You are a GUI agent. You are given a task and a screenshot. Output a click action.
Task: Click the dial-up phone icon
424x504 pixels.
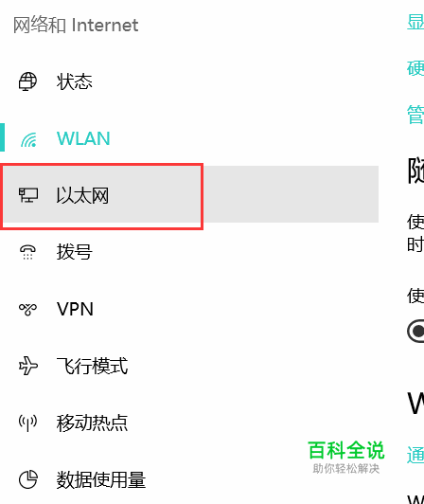click(27, 252)
